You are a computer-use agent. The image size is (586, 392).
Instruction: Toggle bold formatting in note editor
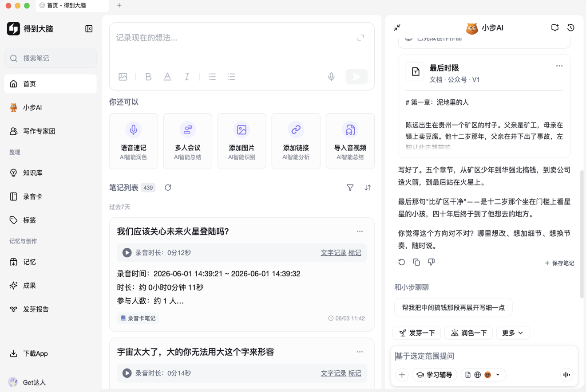(148, 77)
